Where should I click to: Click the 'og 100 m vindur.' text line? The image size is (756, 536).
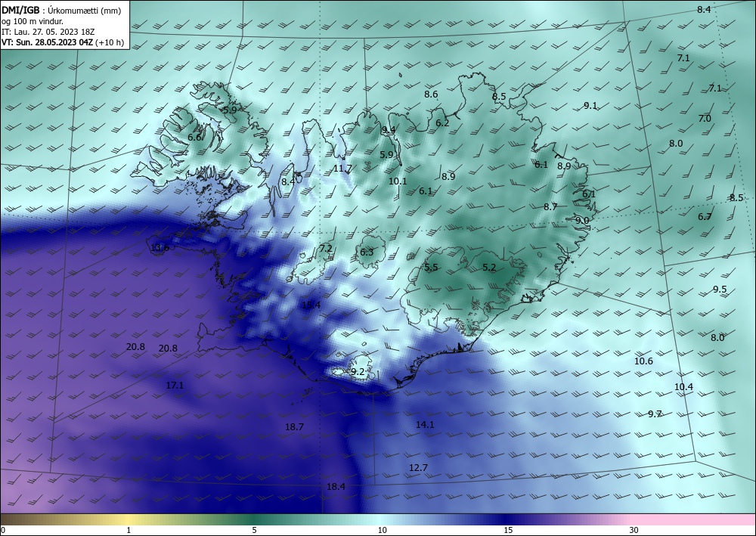[33, 21]
